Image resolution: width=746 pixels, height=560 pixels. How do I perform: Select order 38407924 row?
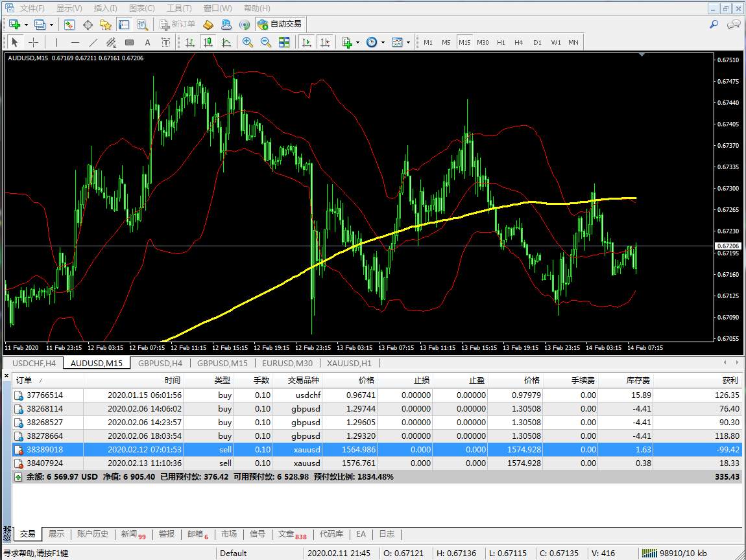(377, 463)
